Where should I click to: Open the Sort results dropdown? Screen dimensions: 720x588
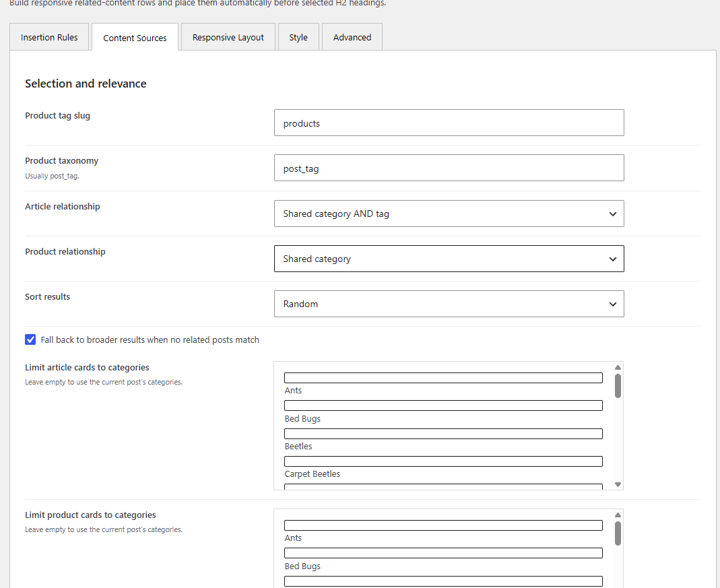click(449, 303)
